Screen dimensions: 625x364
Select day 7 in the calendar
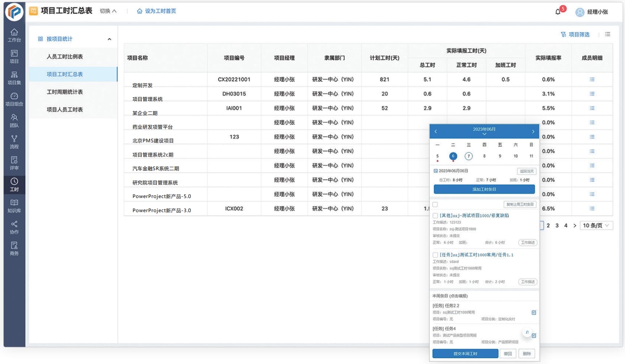[468, 156]
